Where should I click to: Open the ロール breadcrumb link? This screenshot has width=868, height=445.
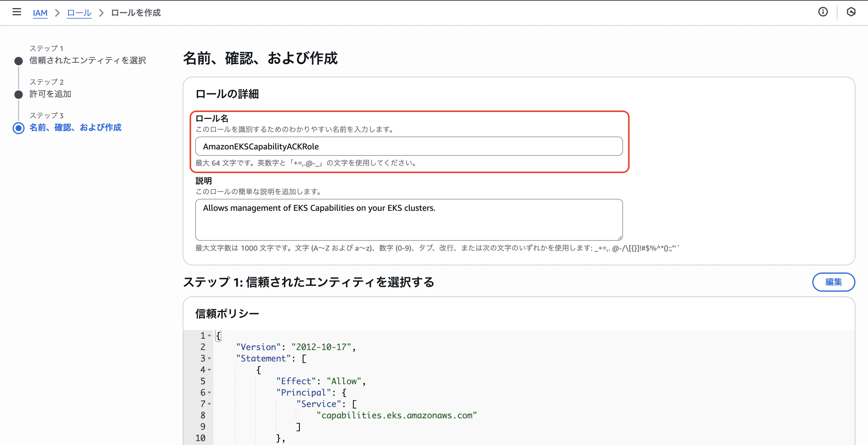(x=79, y=13)
